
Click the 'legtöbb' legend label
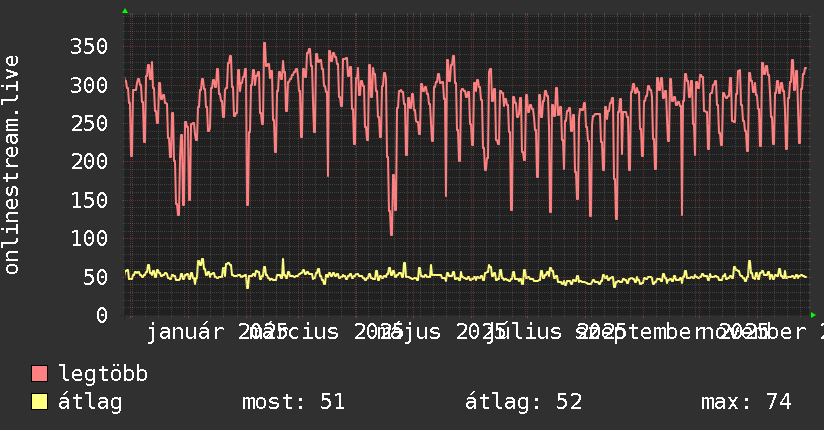103,373
